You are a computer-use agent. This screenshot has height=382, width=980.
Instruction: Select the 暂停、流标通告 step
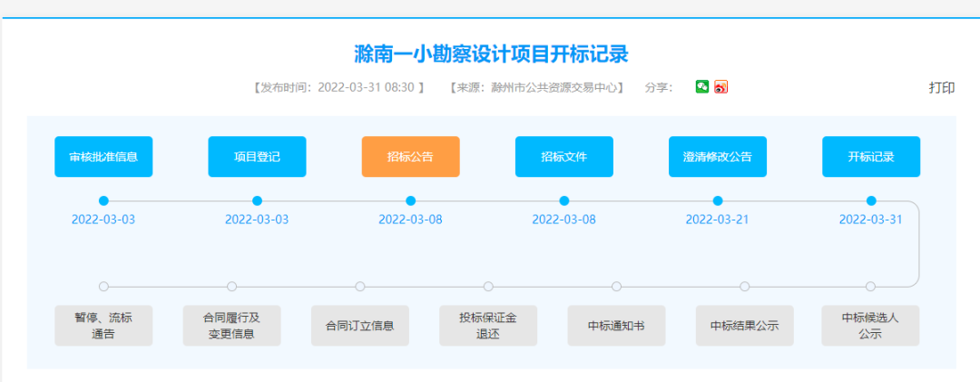(103, 325)
